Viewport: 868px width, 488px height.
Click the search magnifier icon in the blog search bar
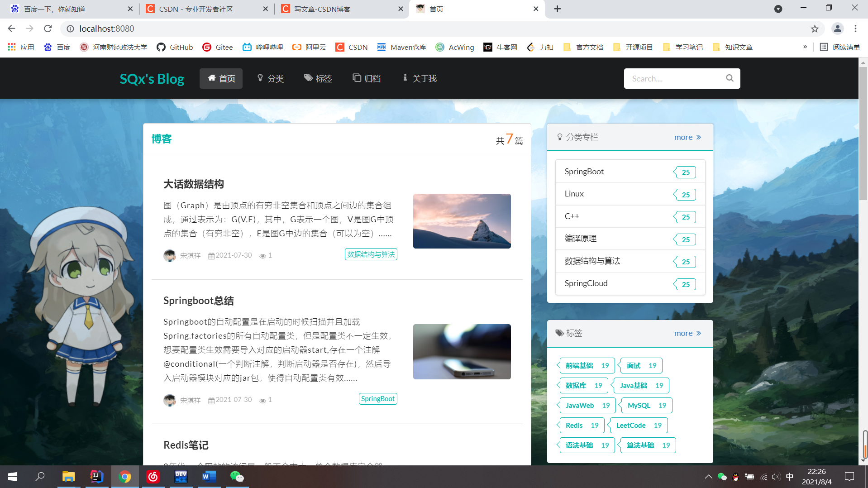pyautogui.click(x=729, y=78)
